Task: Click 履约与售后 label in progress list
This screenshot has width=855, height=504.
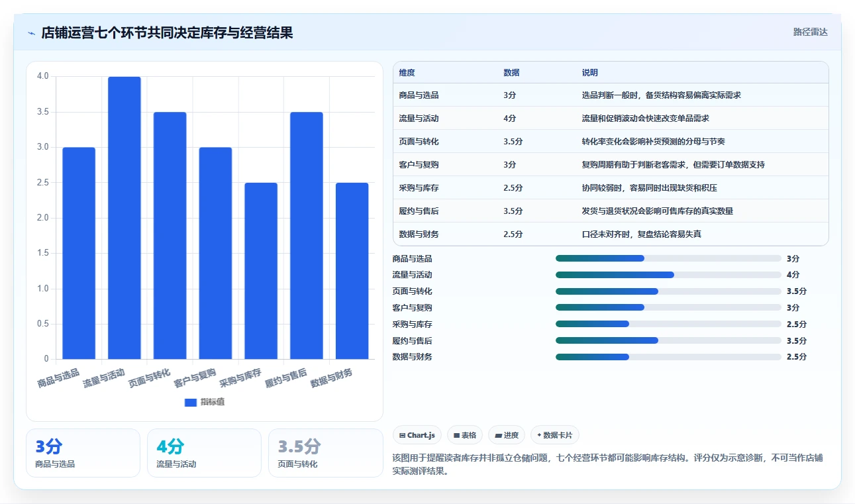Action: coord(412,340)
